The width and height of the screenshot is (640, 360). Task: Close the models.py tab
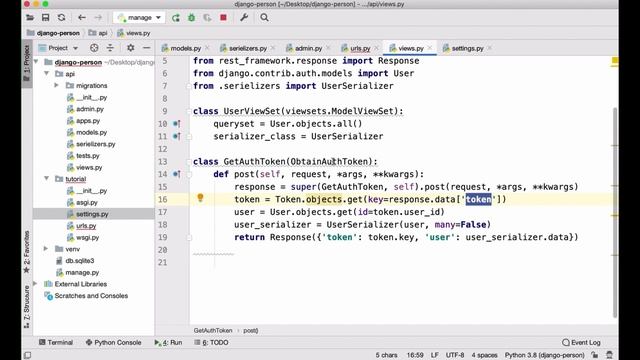207,48
